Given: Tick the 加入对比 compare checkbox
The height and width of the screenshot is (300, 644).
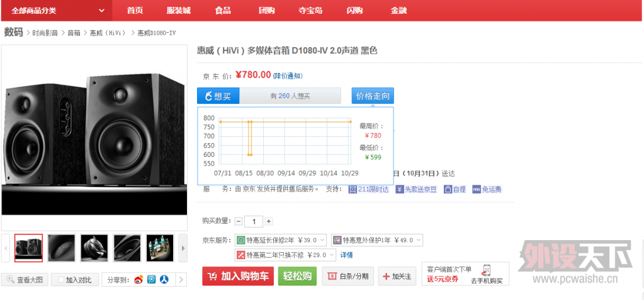Looking at the screenshot, I should click(61, 280).
